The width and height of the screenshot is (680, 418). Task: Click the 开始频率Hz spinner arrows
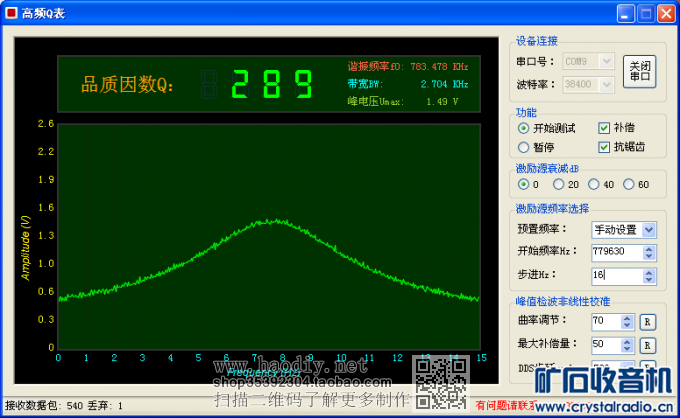point(649,252)
